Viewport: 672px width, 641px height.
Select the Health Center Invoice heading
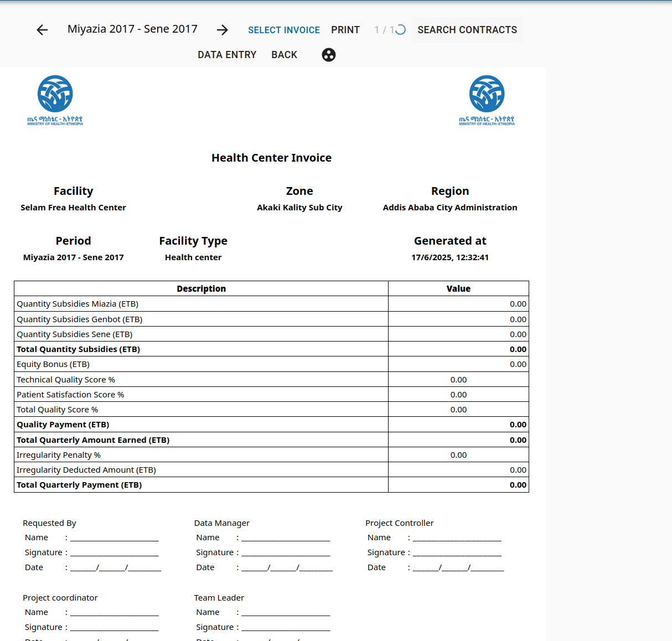(271, 158)
